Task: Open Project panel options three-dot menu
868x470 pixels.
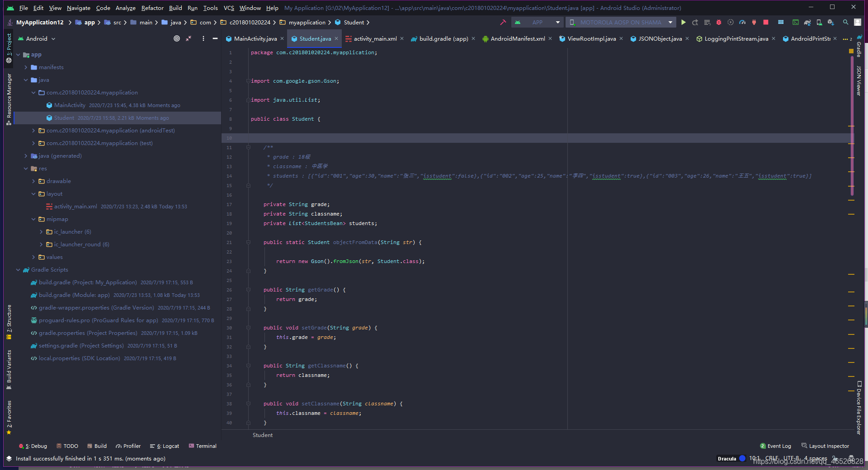Action: 203,38
